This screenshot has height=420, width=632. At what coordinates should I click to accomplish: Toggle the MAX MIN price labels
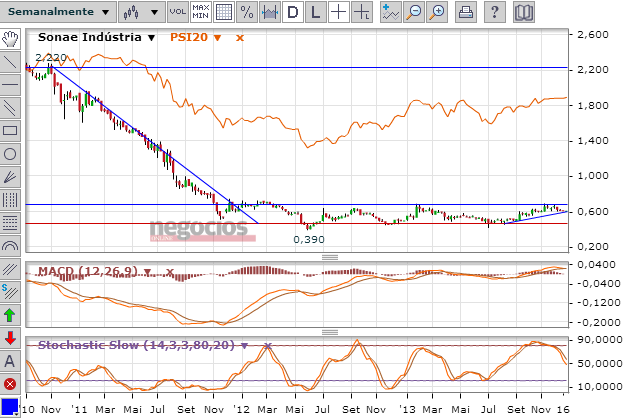[x=200, y=12]
